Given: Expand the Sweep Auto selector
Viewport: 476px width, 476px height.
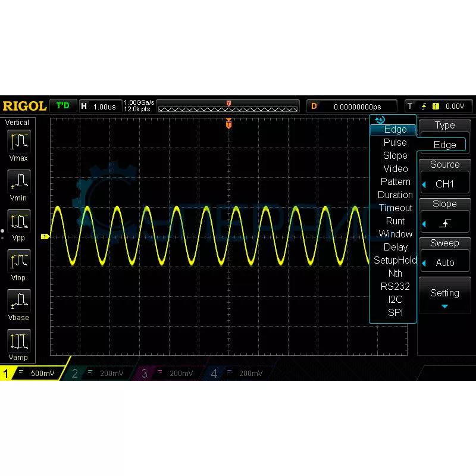Looking at the screenshot, I should [x=444, y=262].
